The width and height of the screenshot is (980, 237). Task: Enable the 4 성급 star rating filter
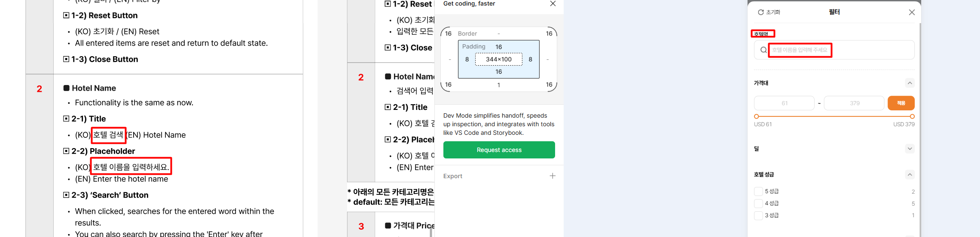click(x=758, y=204)
